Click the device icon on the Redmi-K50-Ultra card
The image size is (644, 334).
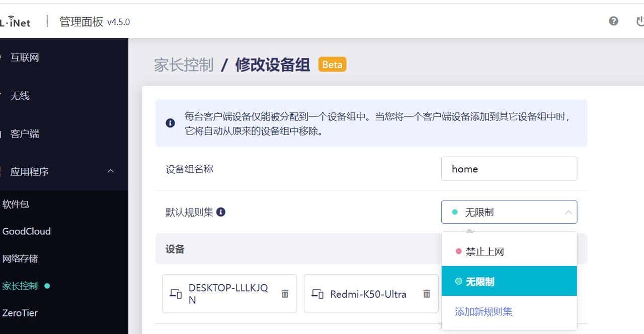pos(316,294)
